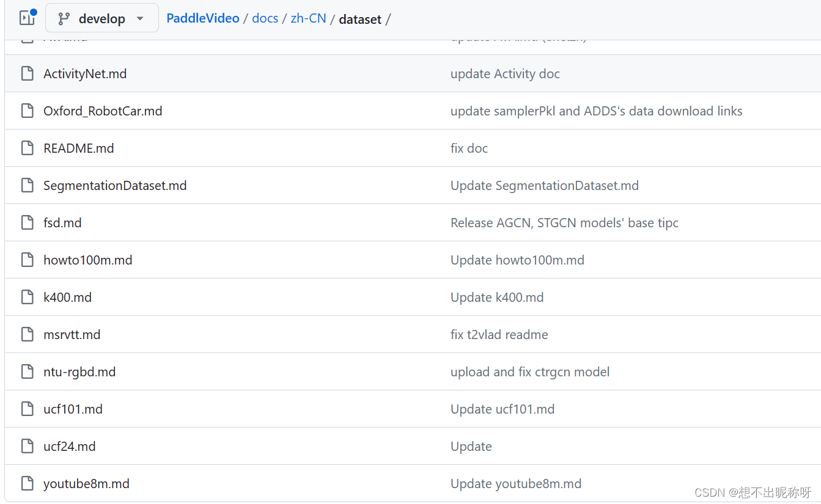Click the file icon beside youtube8m.md

[28, 484]
